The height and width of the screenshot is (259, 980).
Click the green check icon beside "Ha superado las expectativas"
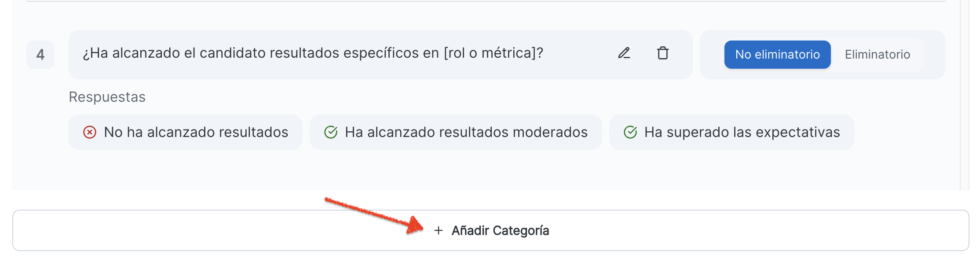630,132
